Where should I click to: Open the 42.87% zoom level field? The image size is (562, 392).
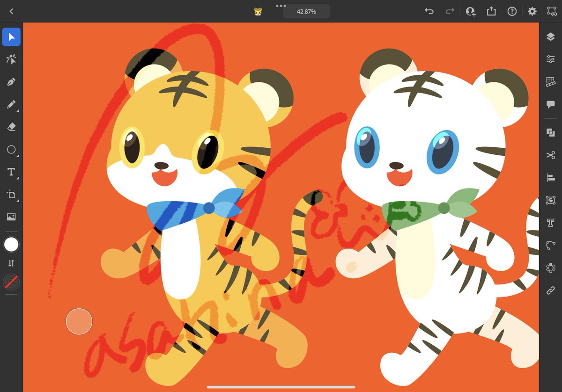coord(306,12)
